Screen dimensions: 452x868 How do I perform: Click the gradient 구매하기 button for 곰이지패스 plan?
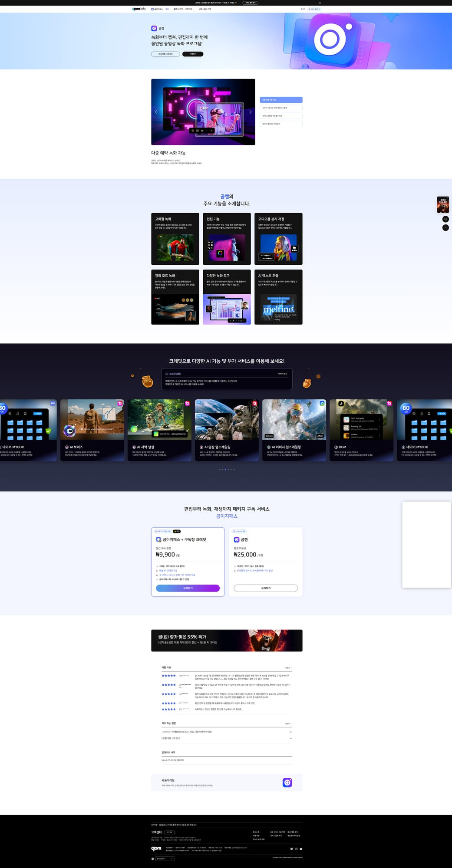point(188,588)
